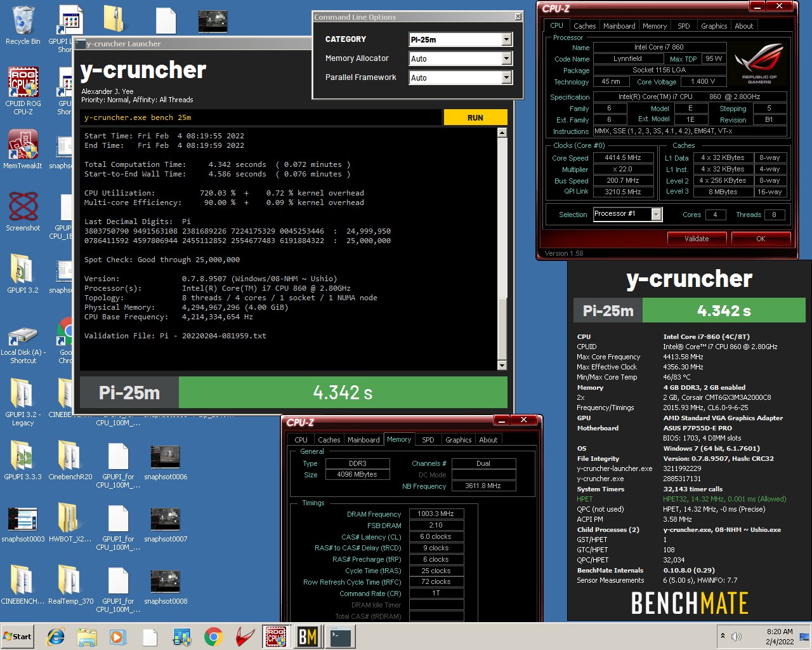Select SPD tab in the bottom CPU-Z window
This screenshot has height=650, width=812.
pos(428,439)
